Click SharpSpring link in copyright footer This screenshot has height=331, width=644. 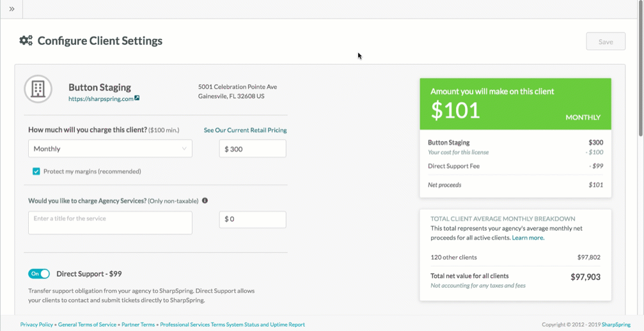616,325
